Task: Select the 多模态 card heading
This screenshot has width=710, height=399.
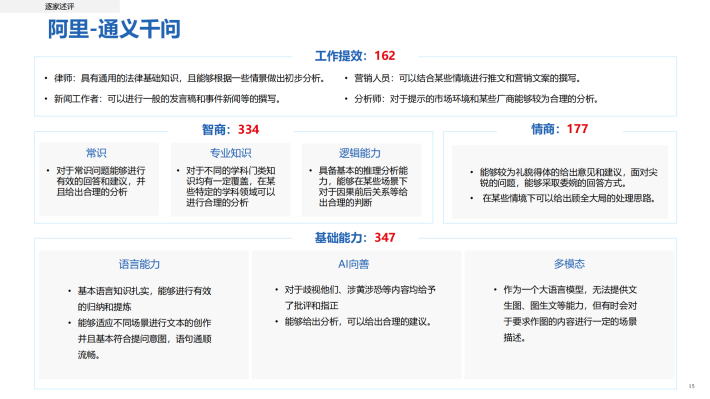Action: point(569,264)
